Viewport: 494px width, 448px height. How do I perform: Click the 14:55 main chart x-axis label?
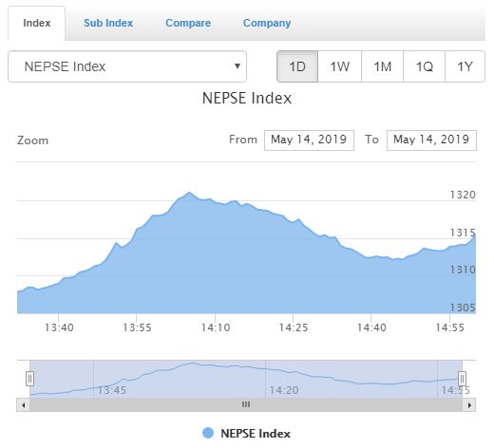point(449,327)
